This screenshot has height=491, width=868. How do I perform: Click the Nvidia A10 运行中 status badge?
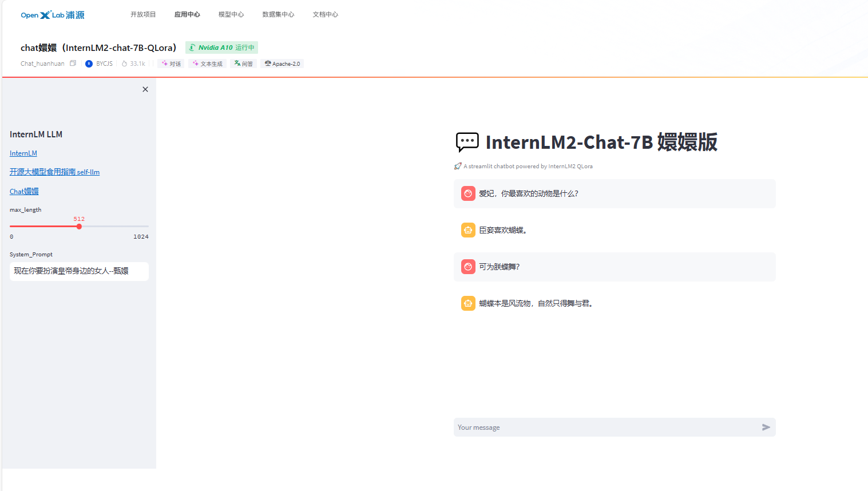click(x=221, y=47)
